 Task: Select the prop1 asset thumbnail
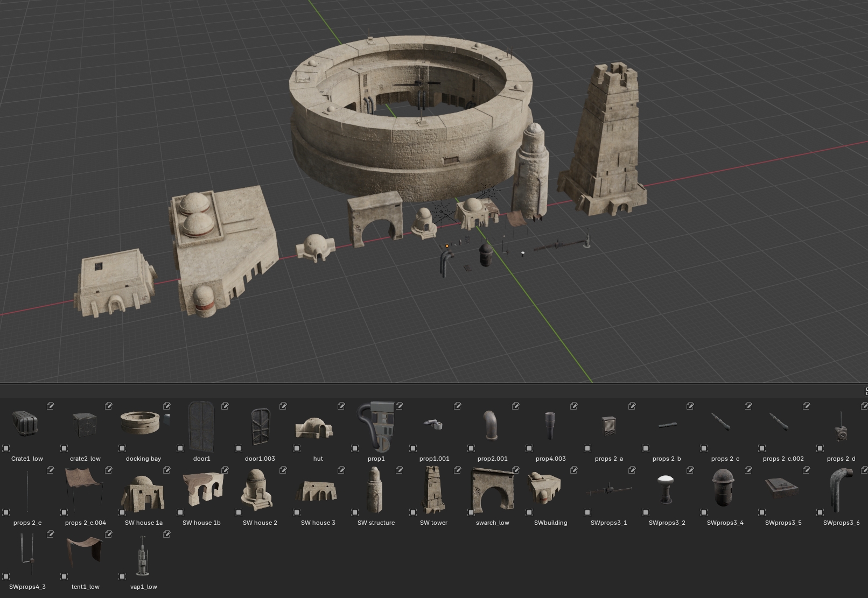[376, 426]
